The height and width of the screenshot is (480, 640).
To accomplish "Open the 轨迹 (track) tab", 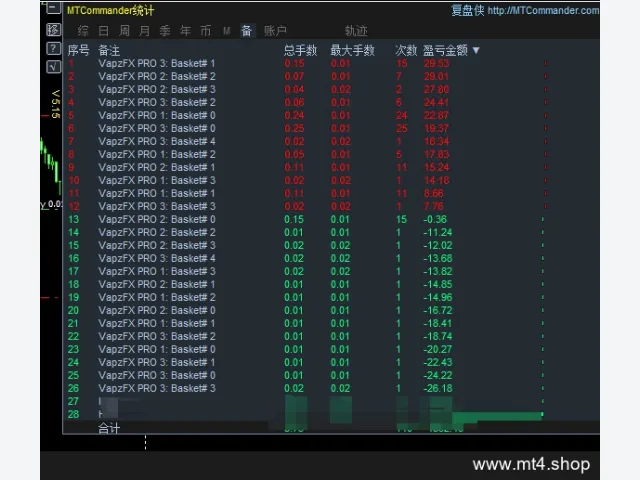I will (x=356, y=31).
